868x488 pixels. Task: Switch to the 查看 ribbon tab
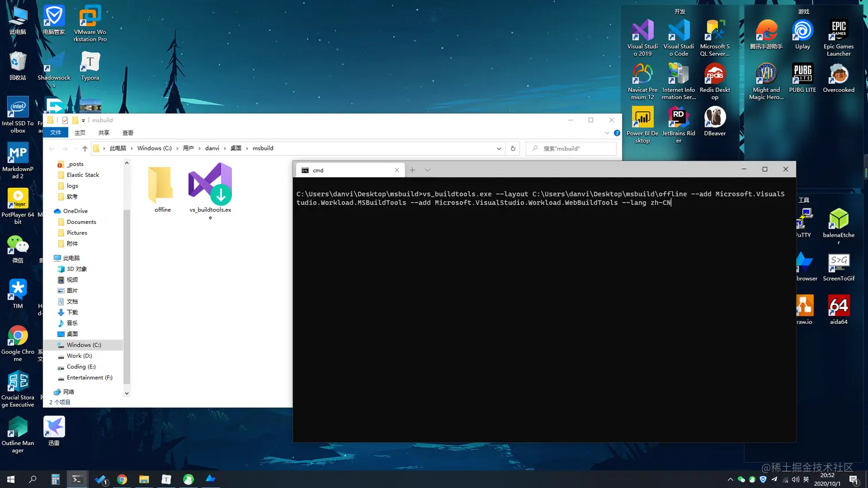(127, 133)
